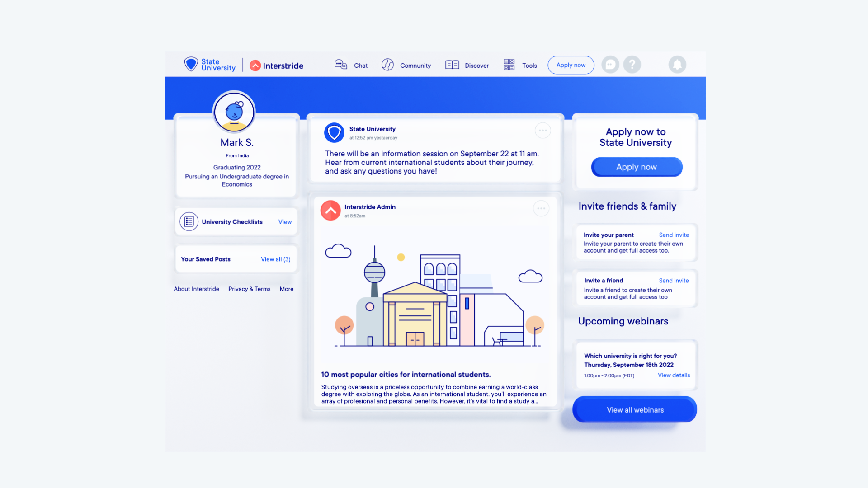Image resolution: width=868 pixels, height=488 pixels.
Task: Open options menu on State University post
Action: (542, 131)
